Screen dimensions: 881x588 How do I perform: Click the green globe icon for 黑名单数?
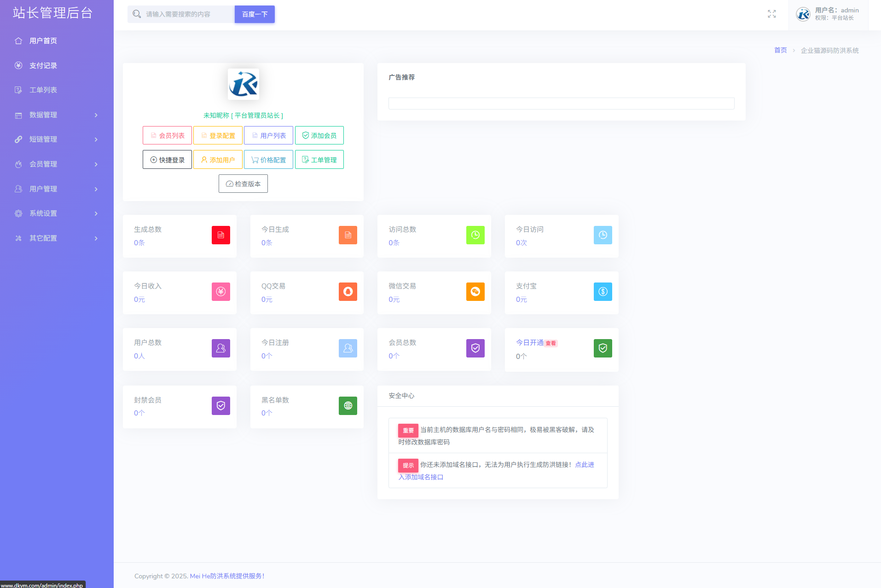[x=348, y=406]
